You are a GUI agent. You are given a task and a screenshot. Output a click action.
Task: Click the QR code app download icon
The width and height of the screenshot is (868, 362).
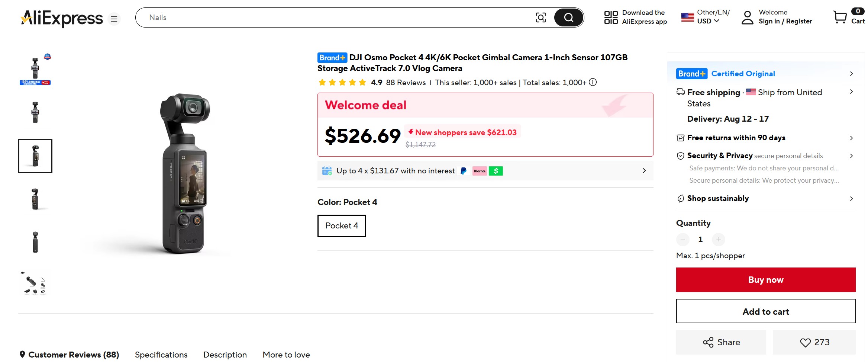coord(611,17)
